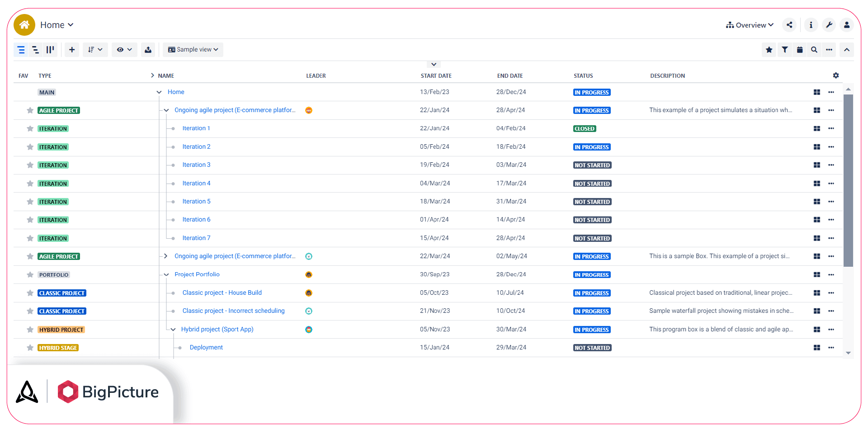Click the user profile icon
868x434 pixels.
pos(847,25)
